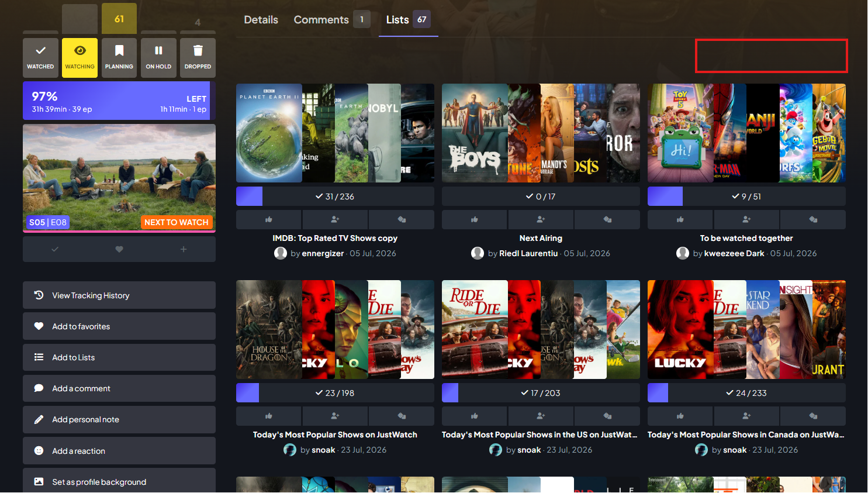The image size is (868, 493).
Task: Follow the IMDB: Top Rated TV Shows copy list
Action: [x=335, y=219]
